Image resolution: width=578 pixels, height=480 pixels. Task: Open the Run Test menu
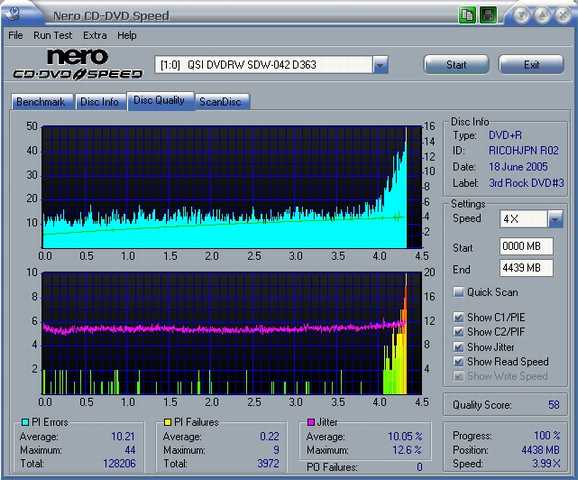(52, 35)
